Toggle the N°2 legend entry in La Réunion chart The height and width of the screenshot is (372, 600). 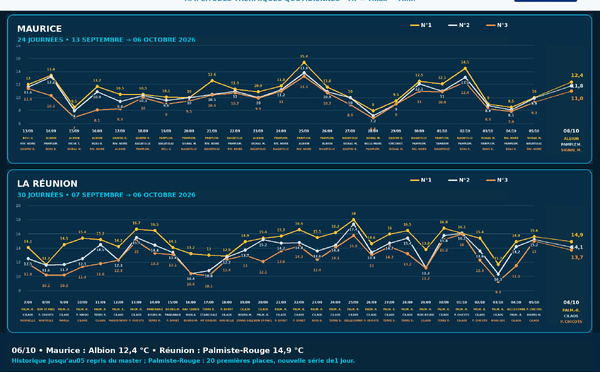[459, 180]
